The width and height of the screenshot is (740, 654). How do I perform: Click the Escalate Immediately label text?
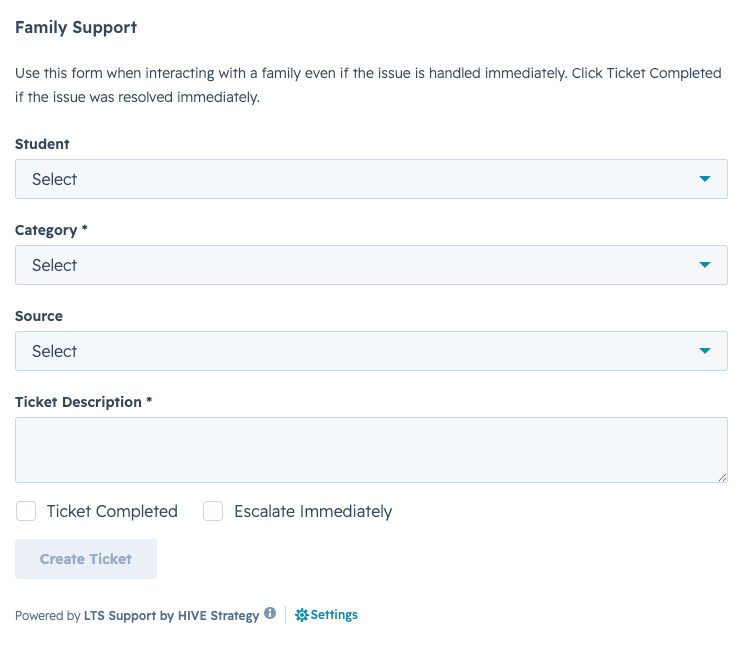(313, 511)
